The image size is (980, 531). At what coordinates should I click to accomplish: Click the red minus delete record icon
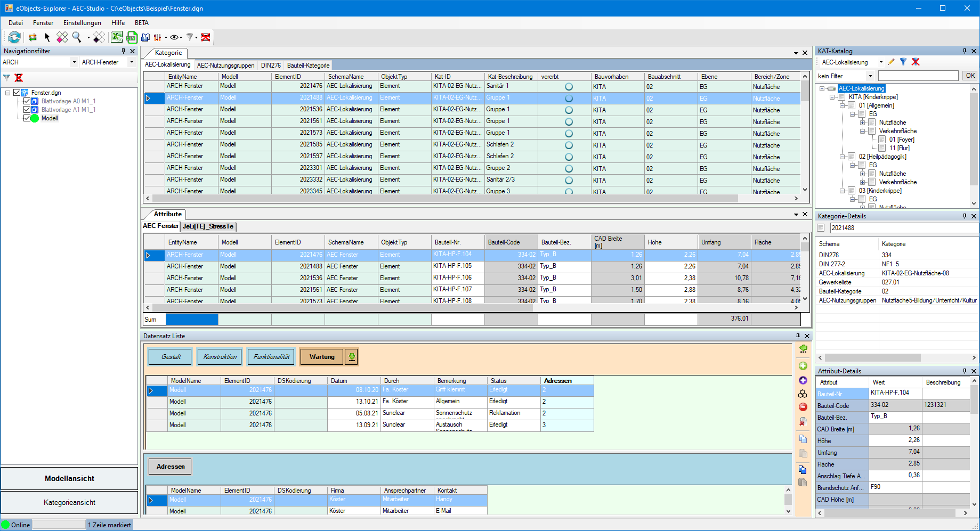click(803, 407)
